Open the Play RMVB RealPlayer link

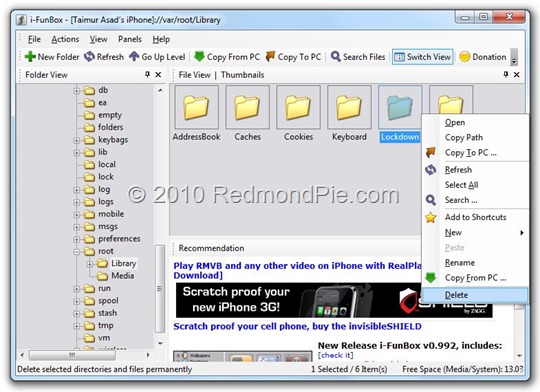(297, 270)
